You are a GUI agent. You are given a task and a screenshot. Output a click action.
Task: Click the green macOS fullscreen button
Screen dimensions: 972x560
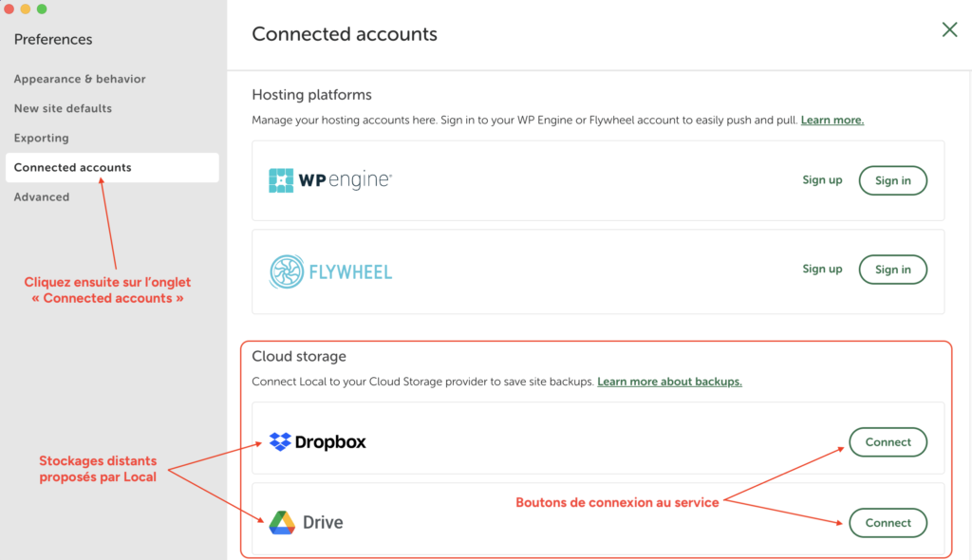point(42,9)
